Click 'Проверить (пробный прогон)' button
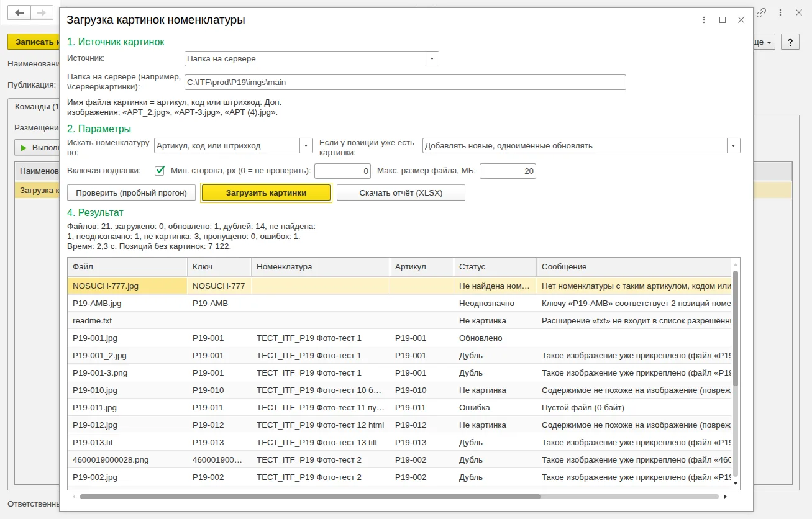Image resolution: width=812 pixels, height=519 pixels. (x=132, y=192)
